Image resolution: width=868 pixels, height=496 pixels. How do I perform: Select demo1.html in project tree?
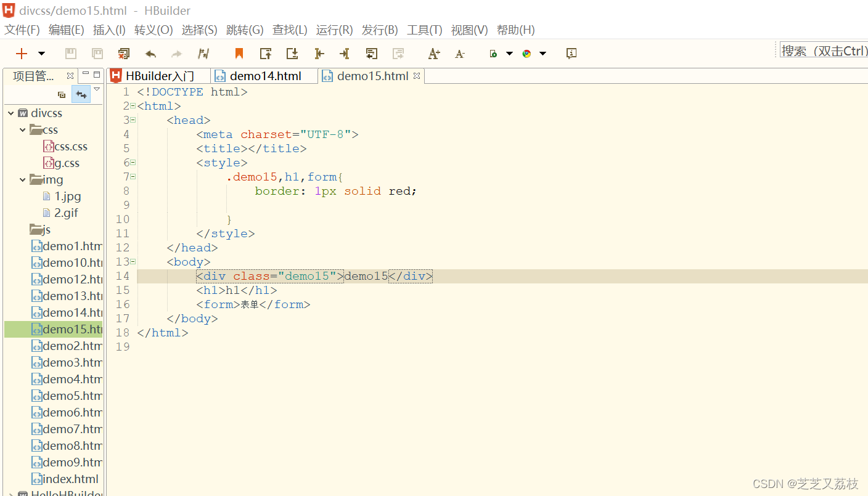coord(67,246)
